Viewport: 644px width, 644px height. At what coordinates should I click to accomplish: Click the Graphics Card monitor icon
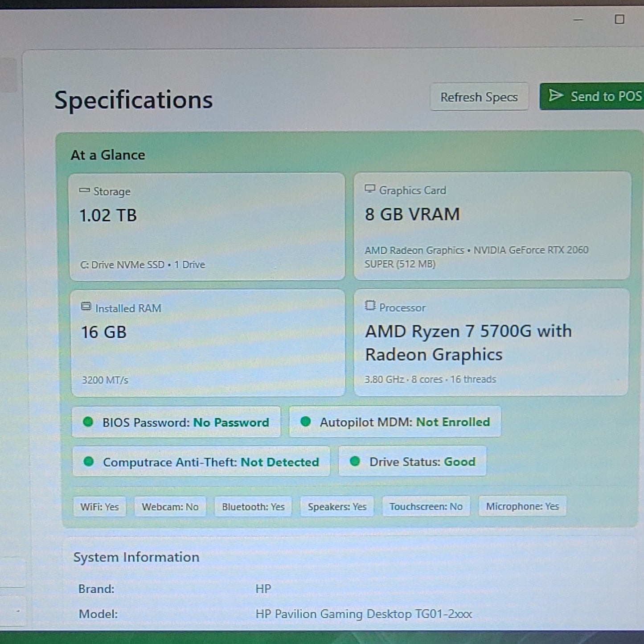pos(370,189)
